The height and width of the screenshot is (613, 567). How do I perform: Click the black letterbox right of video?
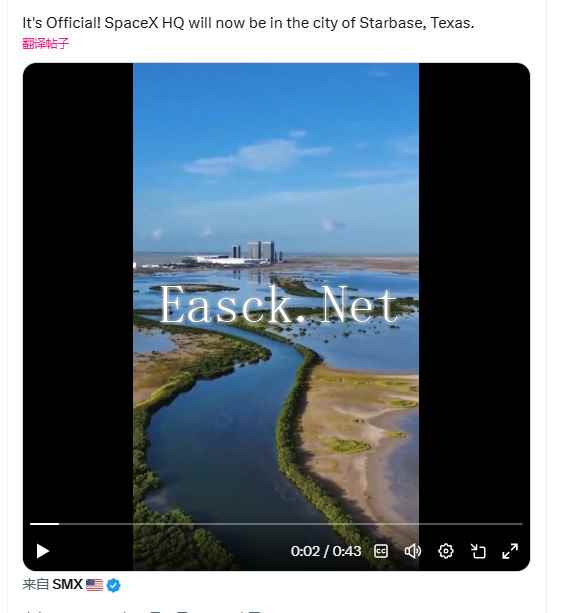coord(474,293)
